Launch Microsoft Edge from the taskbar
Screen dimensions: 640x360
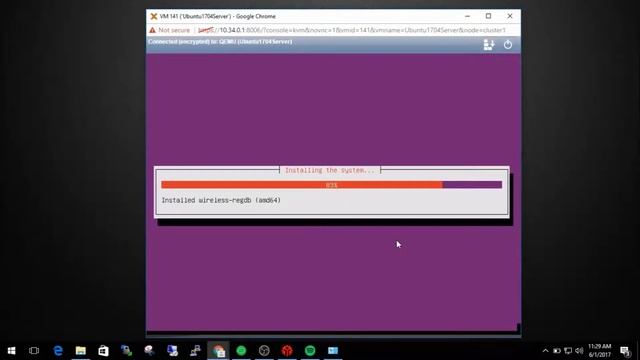(x=58, y=351)
